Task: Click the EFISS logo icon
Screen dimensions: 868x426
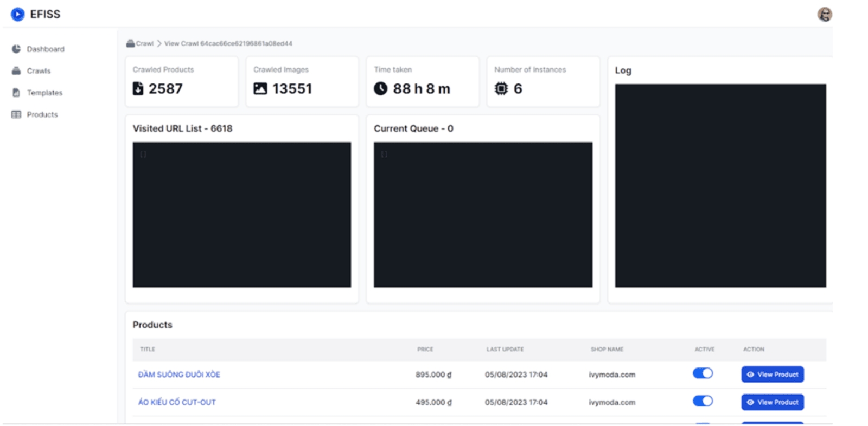Action: point(17,14)
